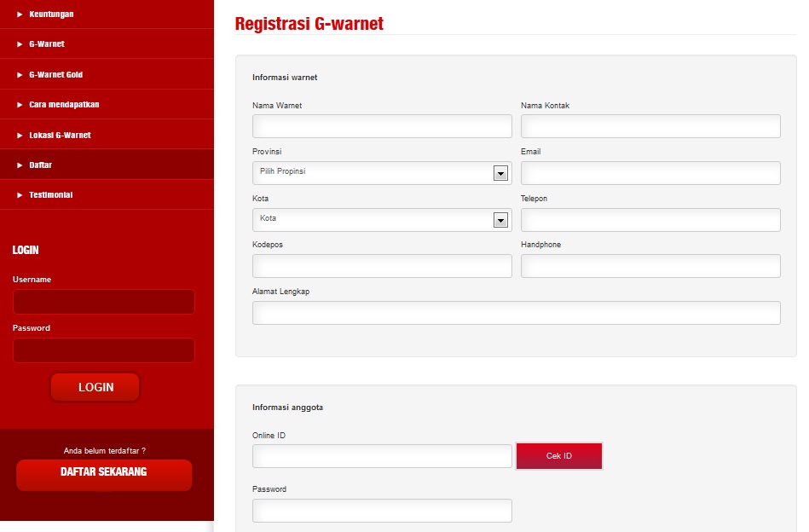The height and width of the screenshot is (532, 809).
Task: Click the arrow icon next to Daftar
Action: pyautogui.click(x=19, y=165)
